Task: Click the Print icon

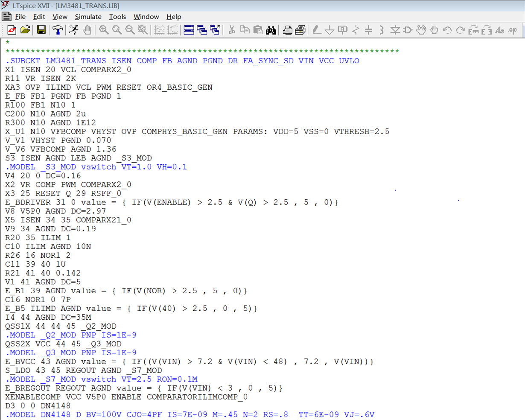Action: (x=300, y=30)
